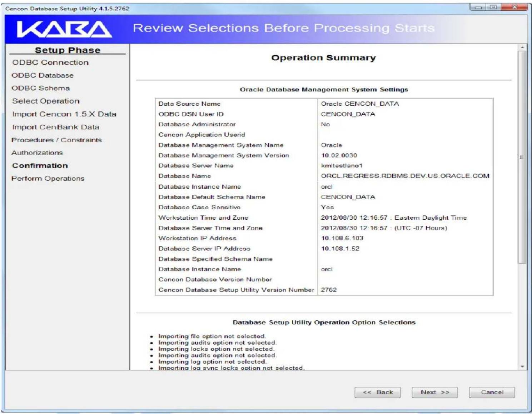532x414 pixels.
Task: Click 'Oracle Database Management System Settings' heading
Action: pyautogui.click(x=324, y=90)
